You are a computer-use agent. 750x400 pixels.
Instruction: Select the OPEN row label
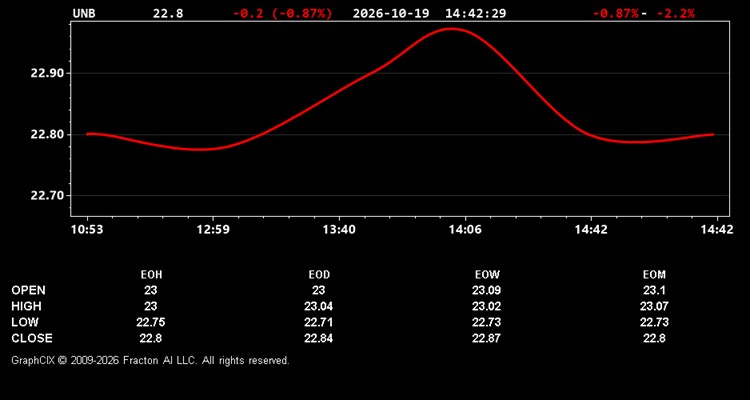[29, 290]
